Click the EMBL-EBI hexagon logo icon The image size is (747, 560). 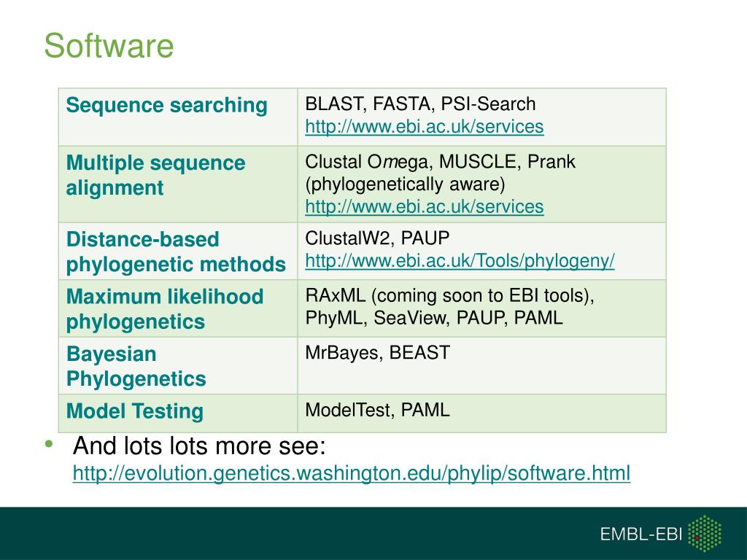[705, 533]
